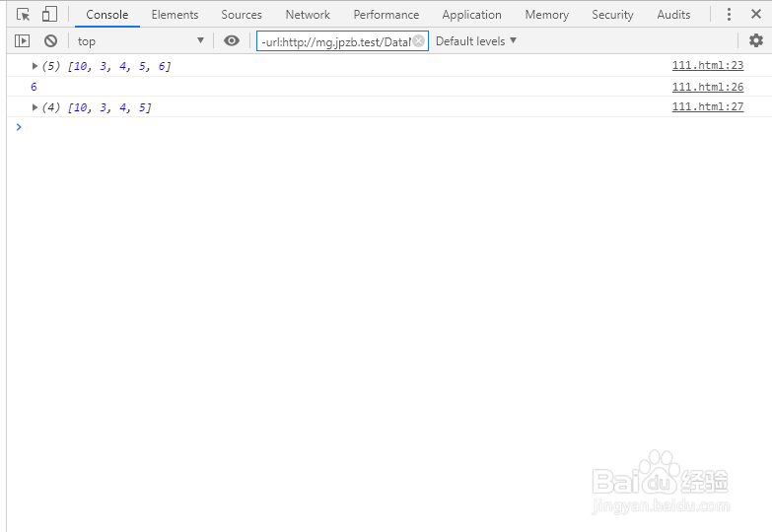Toggle the device toolbar icon
772x532 pixels.
pyautogui.click(x=49, y=14)
